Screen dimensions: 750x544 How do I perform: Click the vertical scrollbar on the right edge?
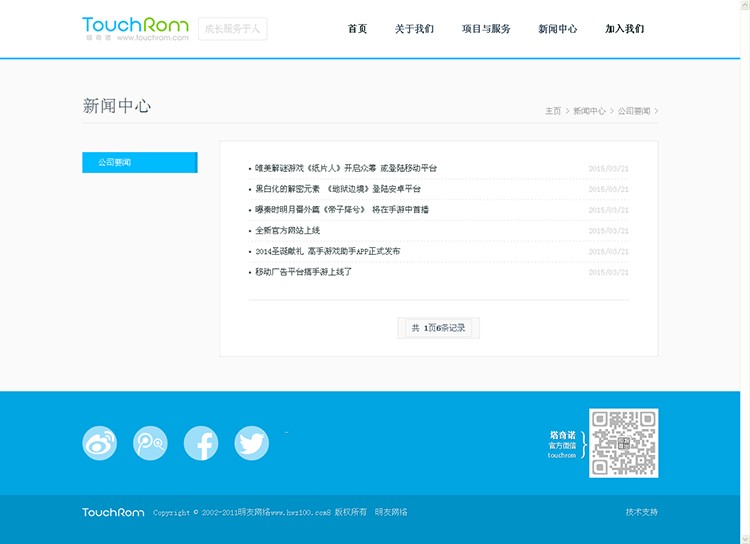click(x=745, y=272)
